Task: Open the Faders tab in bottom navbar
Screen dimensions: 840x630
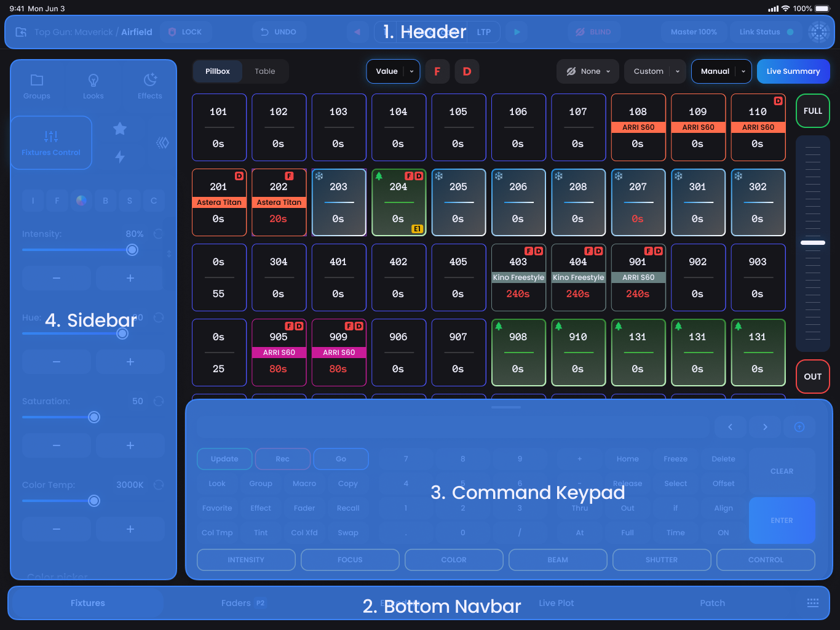Action: click(236, 603)
